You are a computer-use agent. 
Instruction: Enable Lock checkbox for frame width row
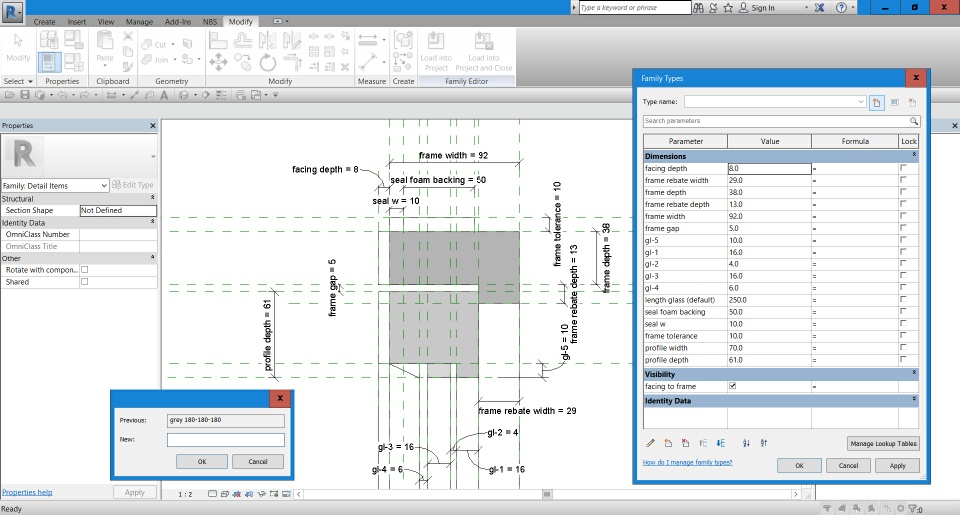coord(903,216)
